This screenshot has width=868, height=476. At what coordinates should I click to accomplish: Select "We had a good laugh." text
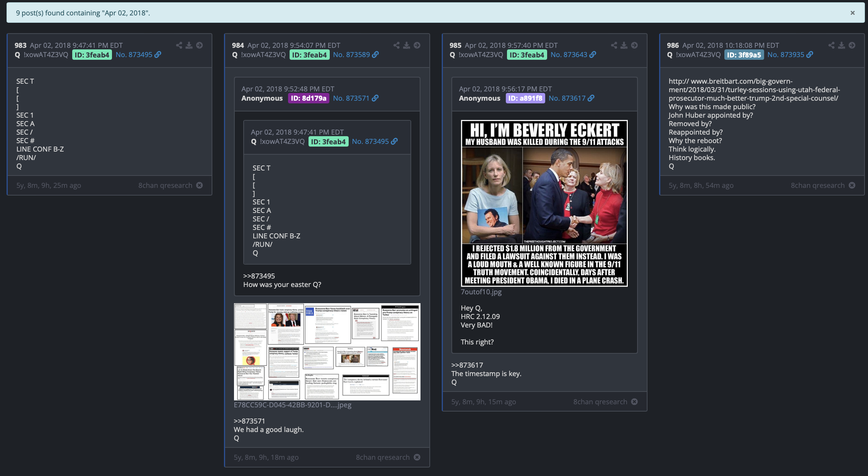(x=269, y=430)
